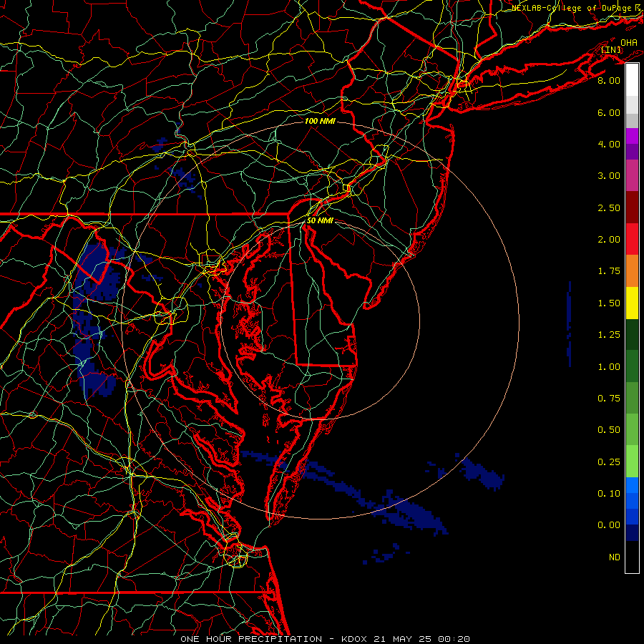This screenshot has width=644, height=644.
Task: Select the KDOX radar site identifier
Action: 354,639
